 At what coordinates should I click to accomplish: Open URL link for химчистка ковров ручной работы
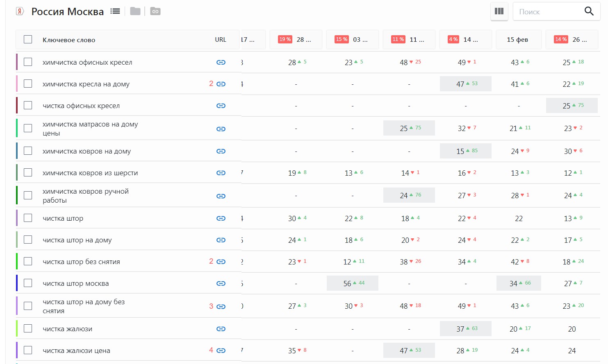coord(221,196)
